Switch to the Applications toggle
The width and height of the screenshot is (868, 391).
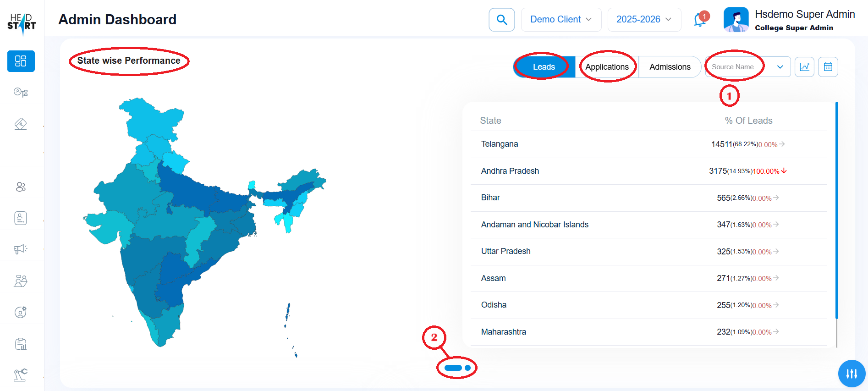(607, 67)
